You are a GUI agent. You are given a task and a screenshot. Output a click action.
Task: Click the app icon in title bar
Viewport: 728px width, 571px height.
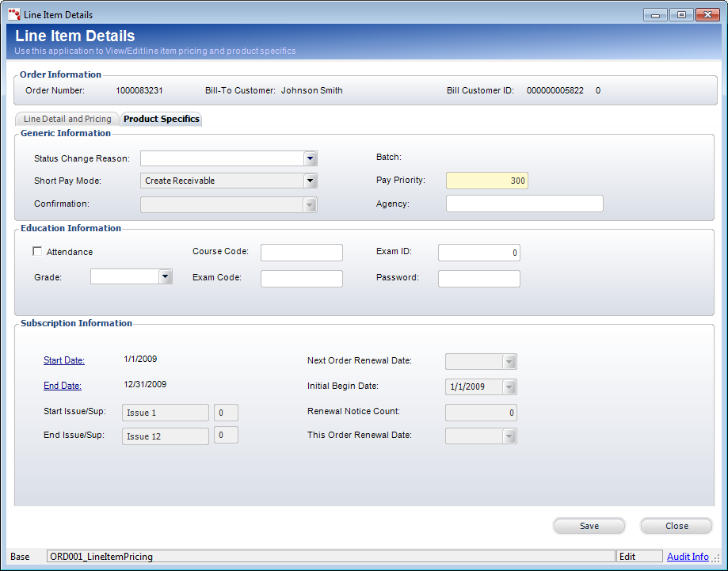point(13,14)
